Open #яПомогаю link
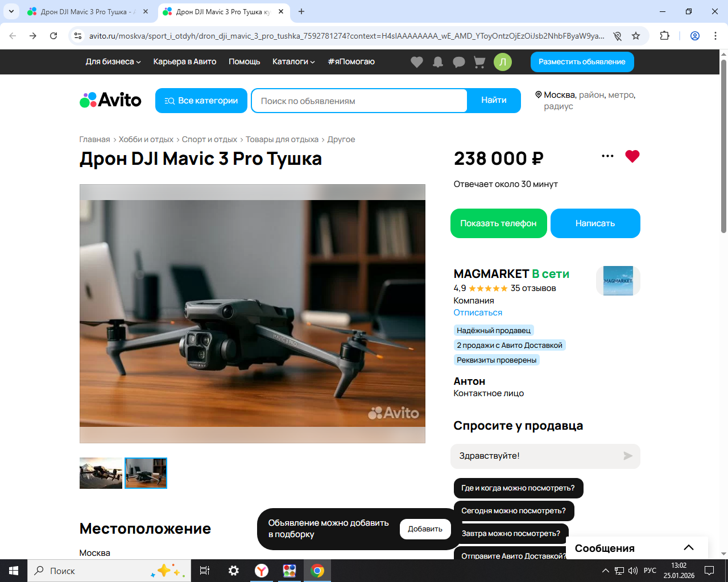728x582 pixels. coord(351,62)
